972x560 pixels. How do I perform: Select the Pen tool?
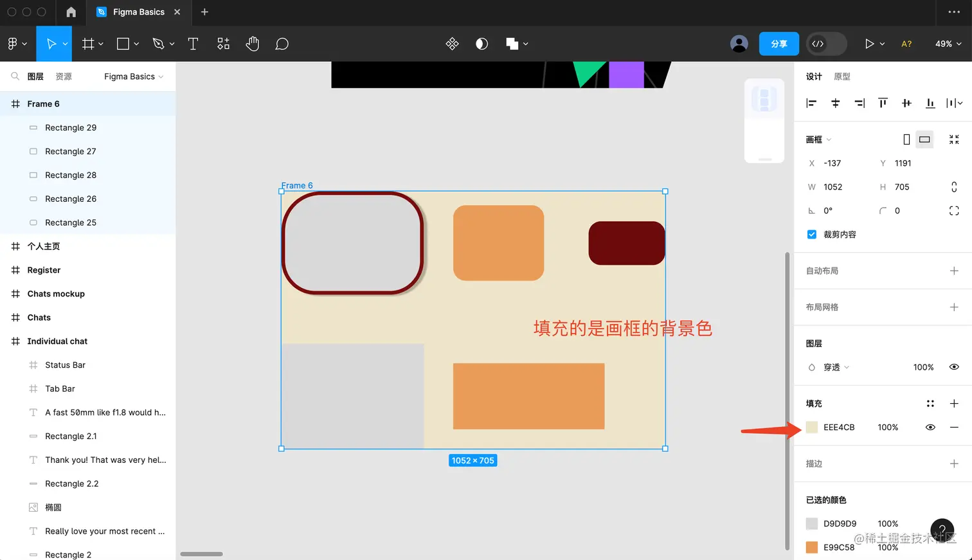click(158, 44)
